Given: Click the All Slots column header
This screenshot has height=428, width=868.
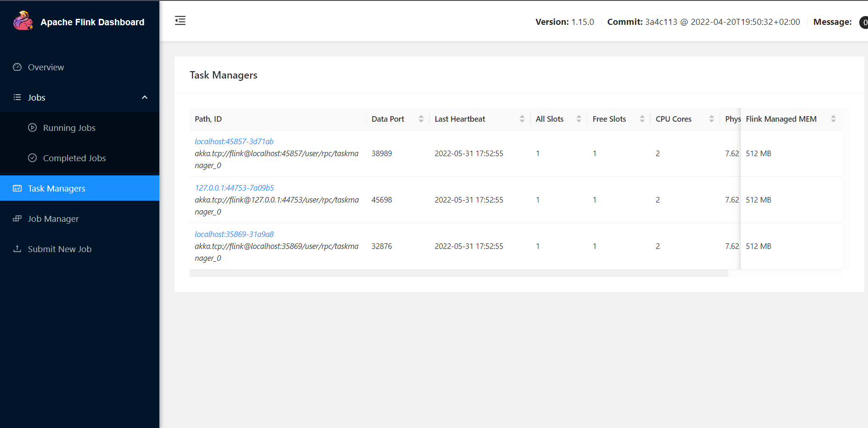Looking at the screenshot, I should pos(558,119).
